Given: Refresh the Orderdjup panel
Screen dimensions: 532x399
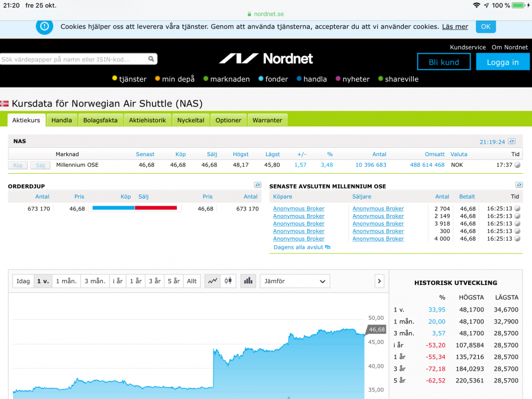Looking at the screenshot, I should [257, 185].
